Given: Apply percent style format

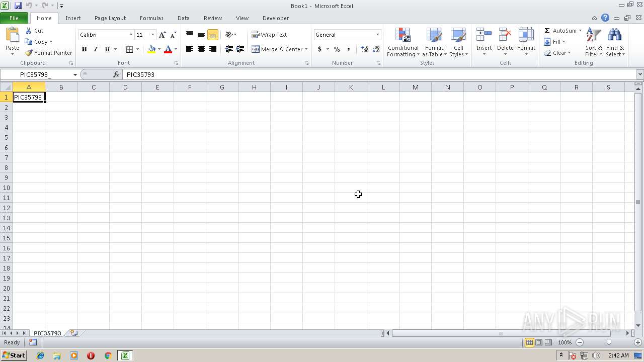Looking at the screenshot, I should pos(337,49).
